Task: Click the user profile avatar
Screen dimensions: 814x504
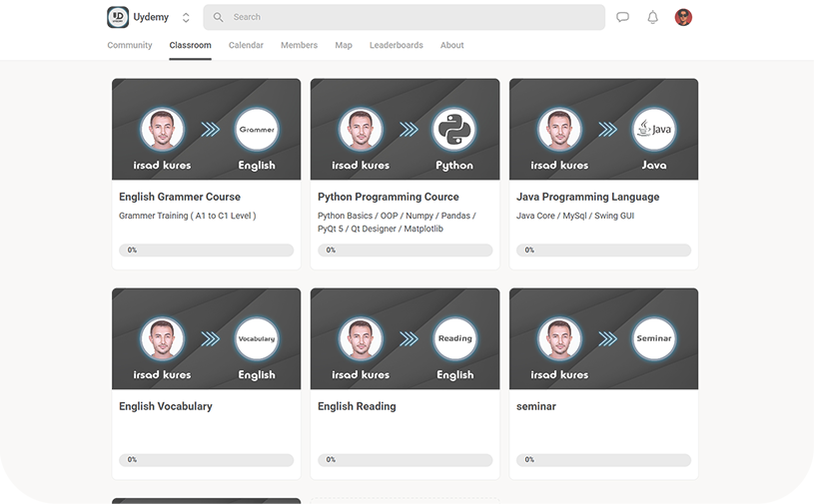Action: click(683, 17)
